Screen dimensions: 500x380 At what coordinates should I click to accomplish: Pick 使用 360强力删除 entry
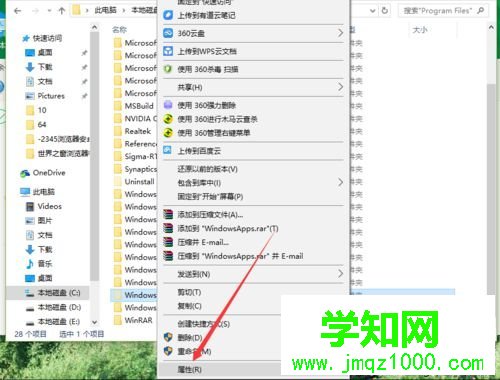(253, 105)
